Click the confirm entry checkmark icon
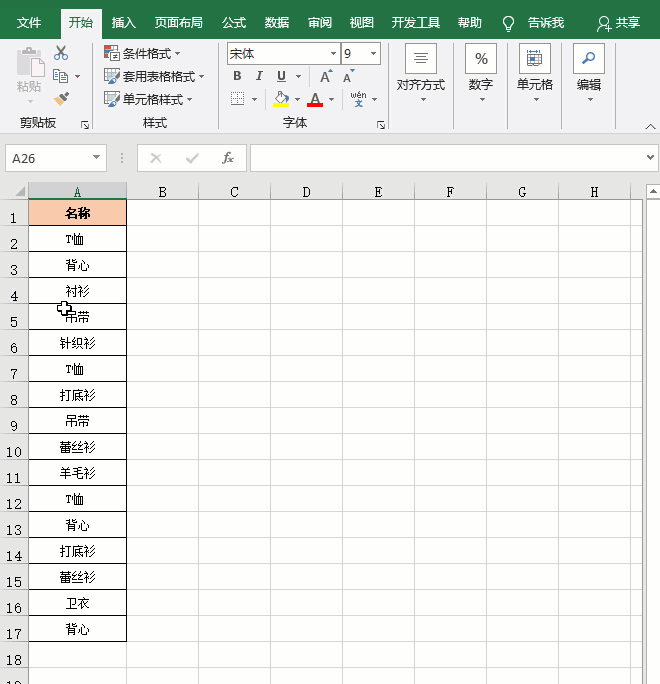Screen dimensions: 660x684 pyautogui.click(x=192, y=158)
